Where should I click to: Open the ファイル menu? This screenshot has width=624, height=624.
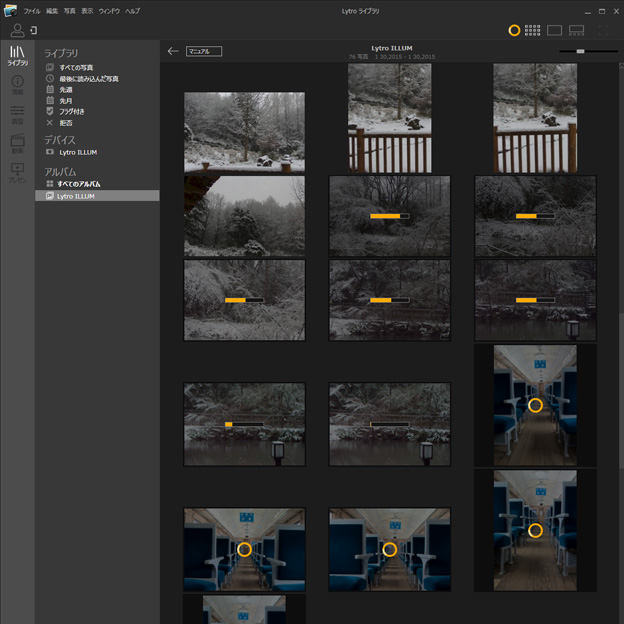[32, 10]
